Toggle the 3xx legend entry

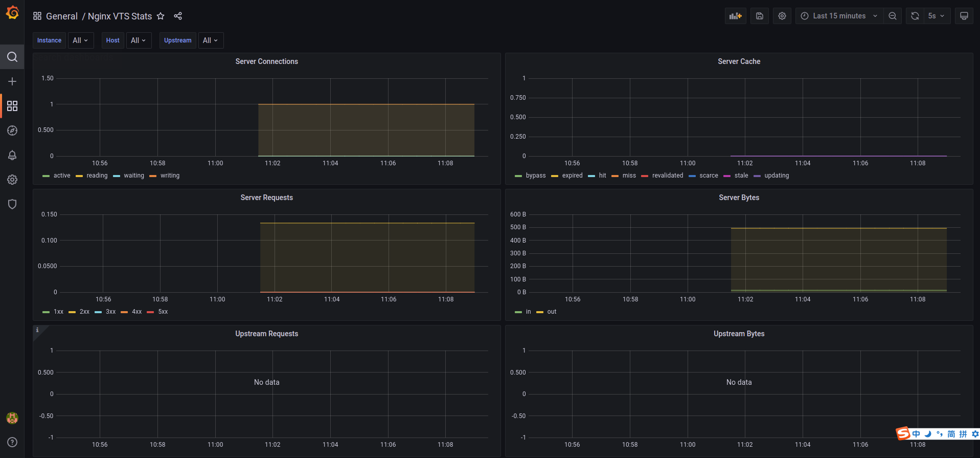tap(110, 312)
